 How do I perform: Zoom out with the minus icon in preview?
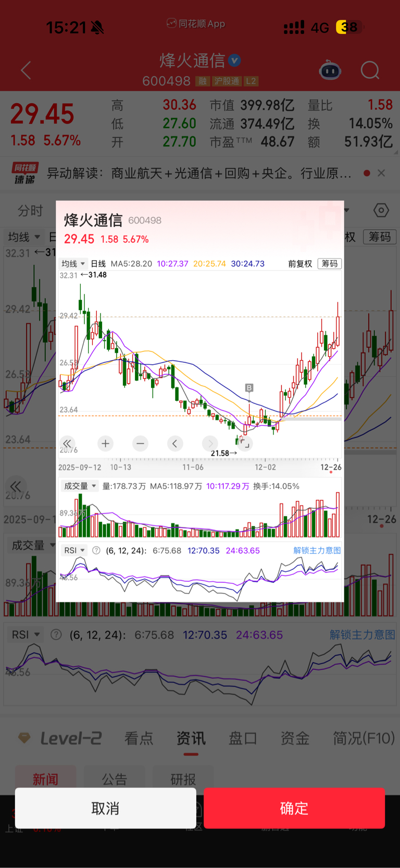point(140,444)
